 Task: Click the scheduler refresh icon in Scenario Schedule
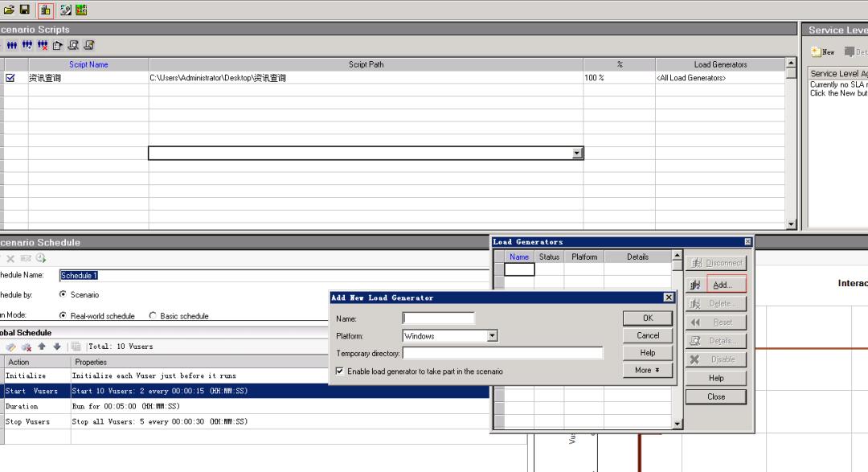tap(40, 257)
